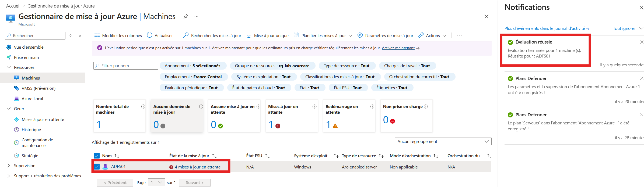Click 4 mises à jour en attente link
The image size is (644, 187).
tap(198, 167)
